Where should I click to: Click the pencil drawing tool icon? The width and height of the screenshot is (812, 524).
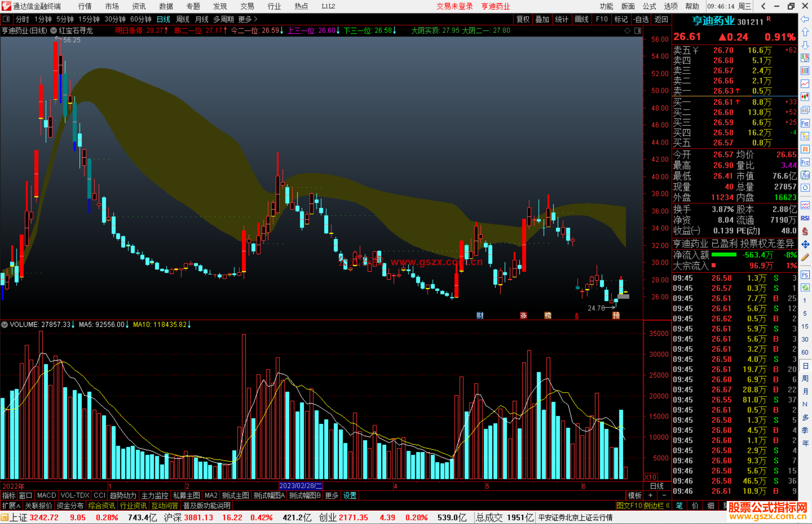click(x=805, y=257)
